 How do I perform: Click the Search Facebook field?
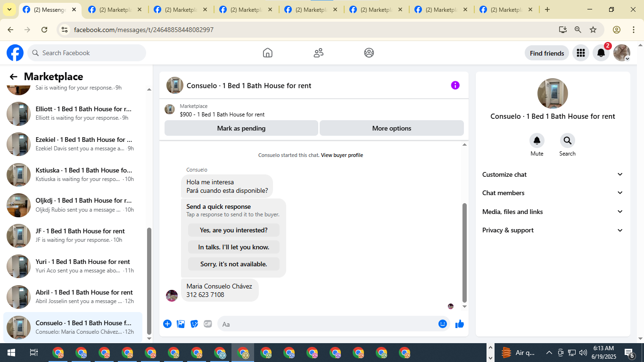tap(87, 53)
